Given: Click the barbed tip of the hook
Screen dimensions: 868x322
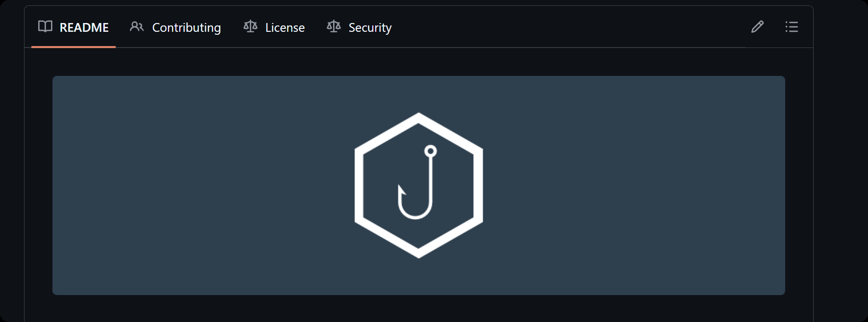Looking at the screenshot, I should [x=401, y=190].
